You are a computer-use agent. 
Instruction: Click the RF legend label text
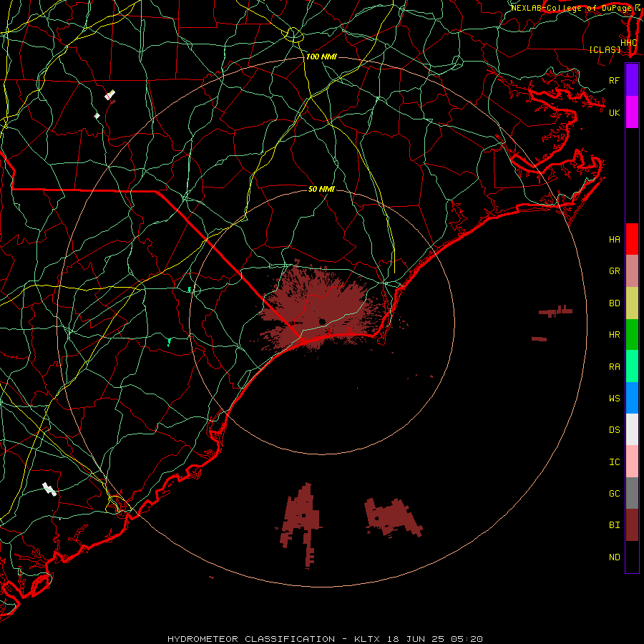coord(614,80)
